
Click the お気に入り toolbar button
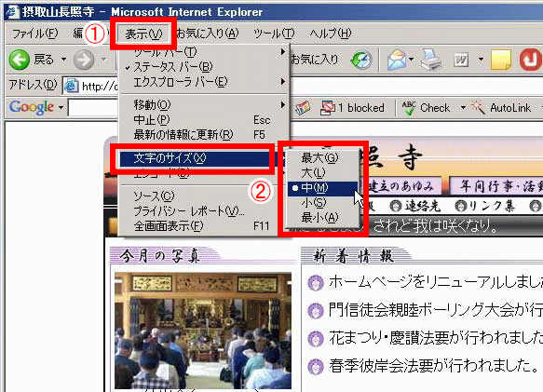[314, 60]
